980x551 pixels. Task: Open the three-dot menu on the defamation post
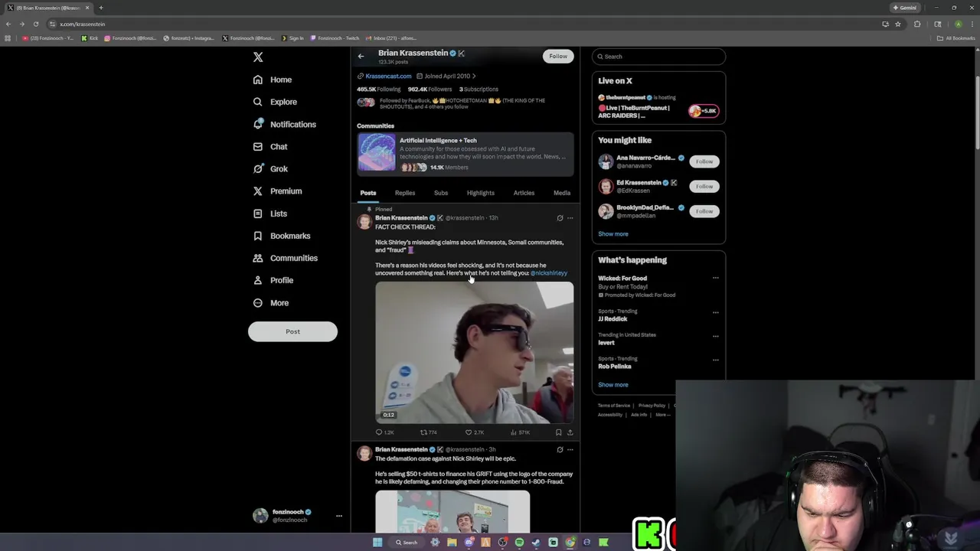(570, 450)
